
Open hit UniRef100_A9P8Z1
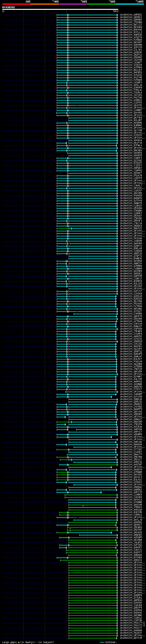pyautogui.click(x=131, y=15)
